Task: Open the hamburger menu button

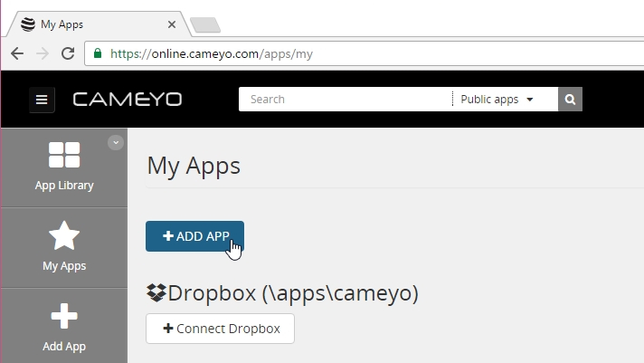Action: pos(42,100)
